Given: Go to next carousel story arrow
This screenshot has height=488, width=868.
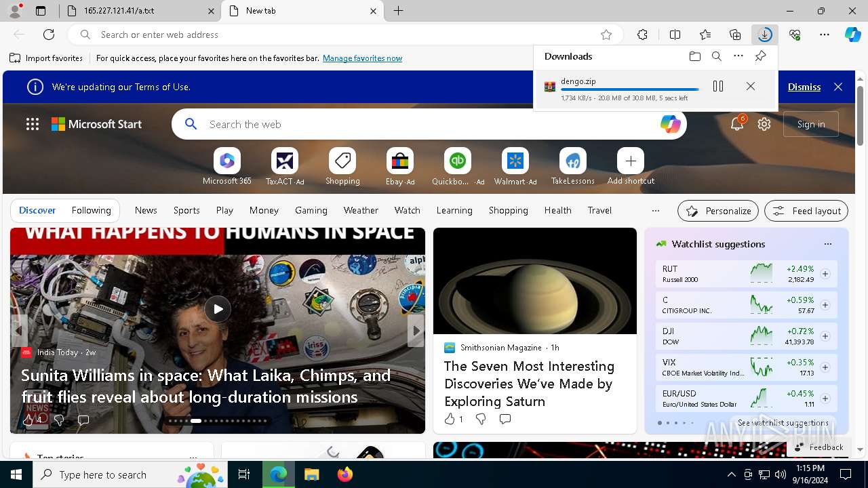Looking at the screenshot, I should 416,331.
